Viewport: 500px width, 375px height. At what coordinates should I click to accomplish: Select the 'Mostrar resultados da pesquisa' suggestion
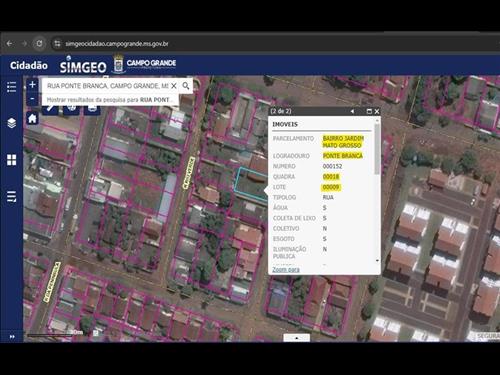point(110,100)
